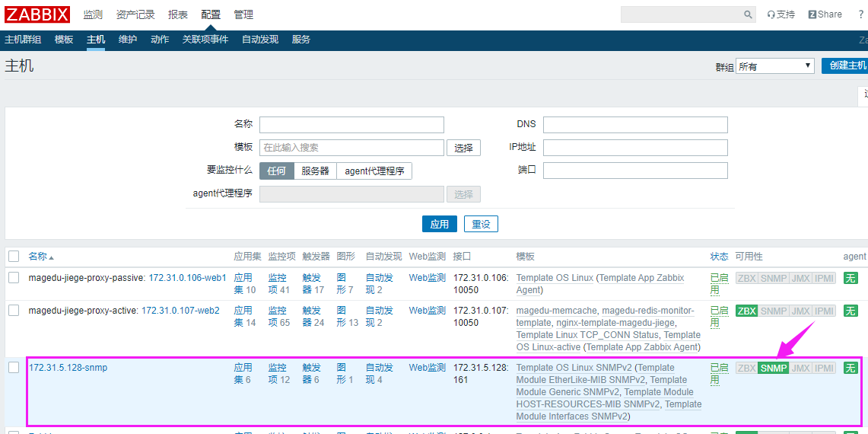Click the ZABBIX logo

point(37,14)
